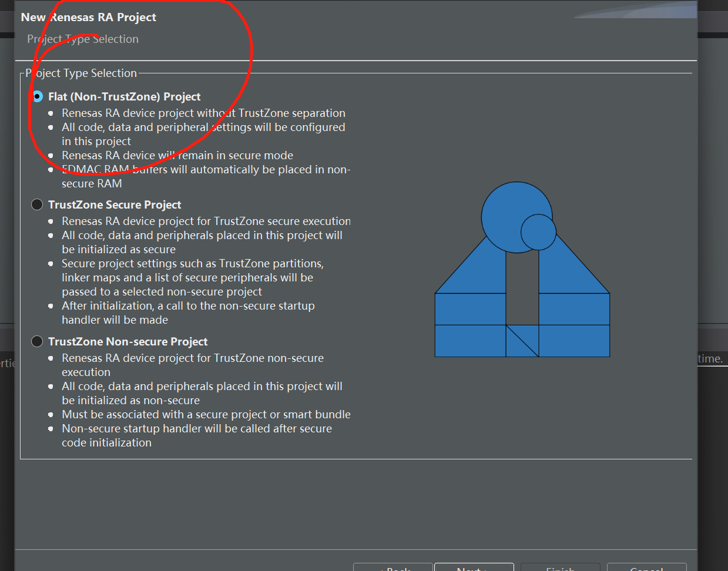Go to the next wizard page
This screenshot has height=571, width=728.
tap(474, 567)
